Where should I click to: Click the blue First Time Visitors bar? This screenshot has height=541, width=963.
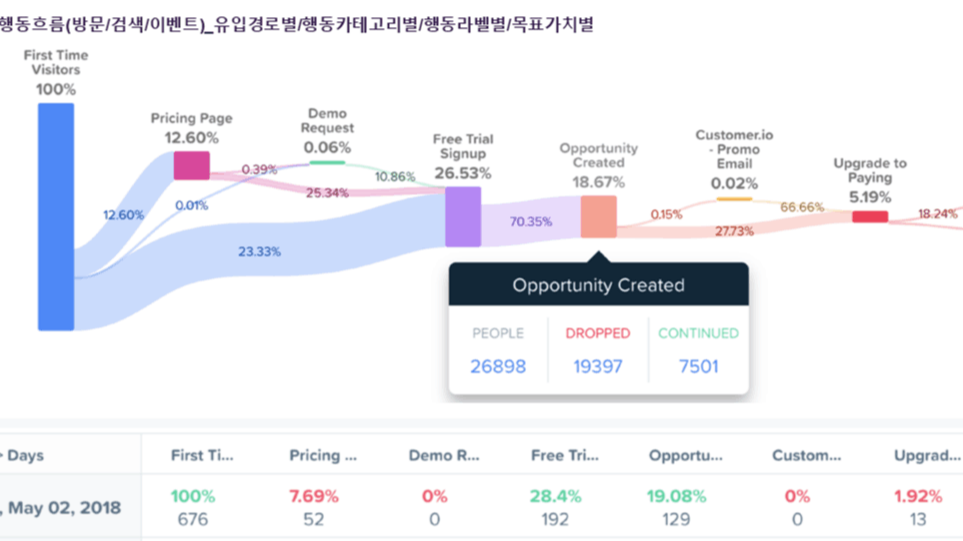pyautogui.click(x=56, y=216)
